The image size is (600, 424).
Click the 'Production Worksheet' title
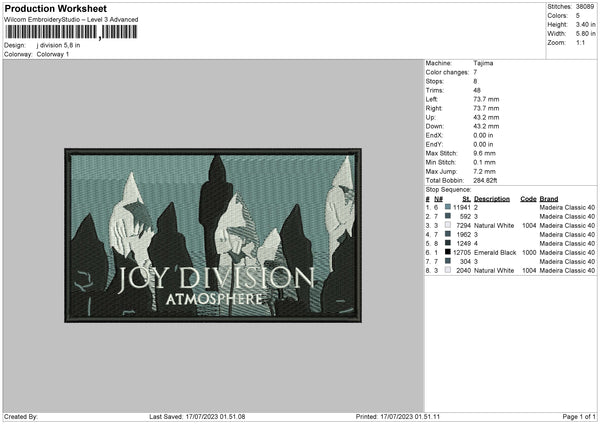click(55, 8)
